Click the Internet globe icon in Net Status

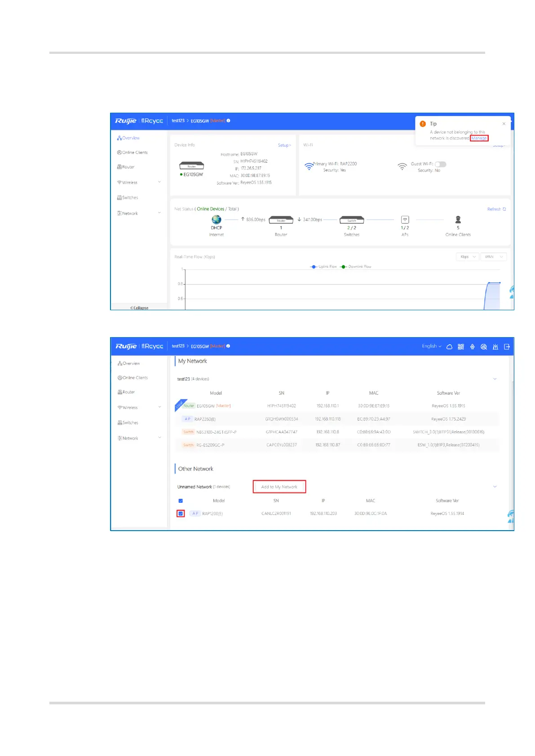pos(217,220)
